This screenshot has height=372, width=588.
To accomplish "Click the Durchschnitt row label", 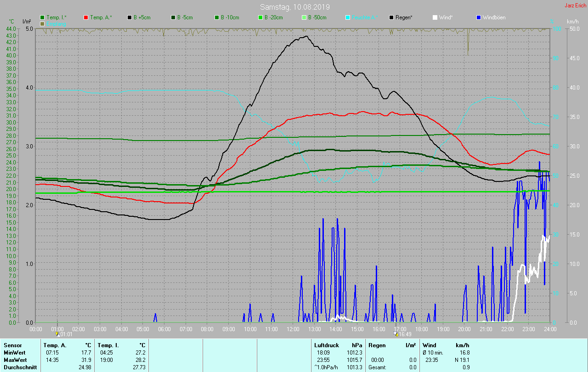I will pos(19,367).
